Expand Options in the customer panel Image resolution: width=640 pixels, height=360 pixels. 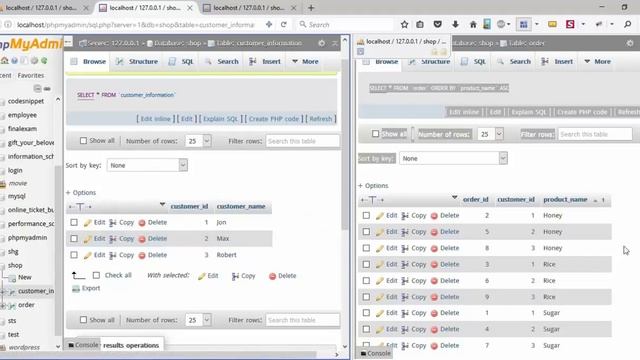tap(81, 193)
